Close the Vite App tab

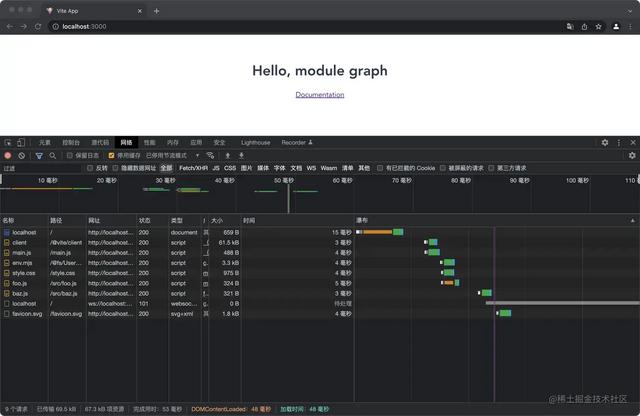tap(140, 11)
